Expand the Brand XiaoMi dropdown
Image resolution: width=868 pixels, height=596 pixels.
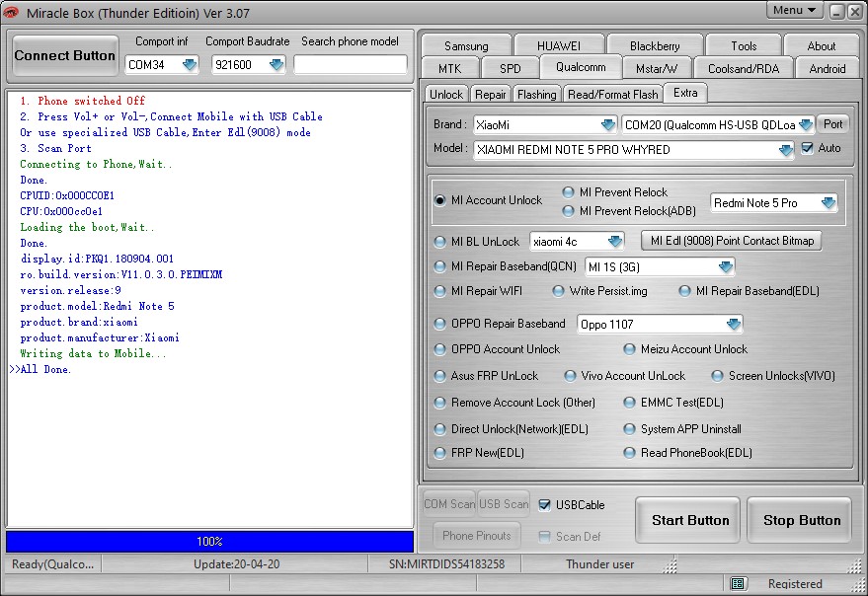click(608, 125)
